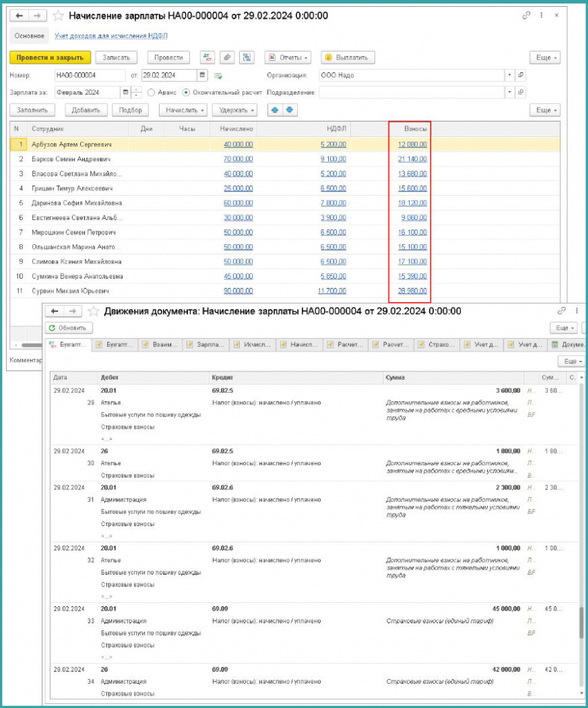Expand the Подразделение dropdown list
Screen dimensions: 588x708
point(509,92)
